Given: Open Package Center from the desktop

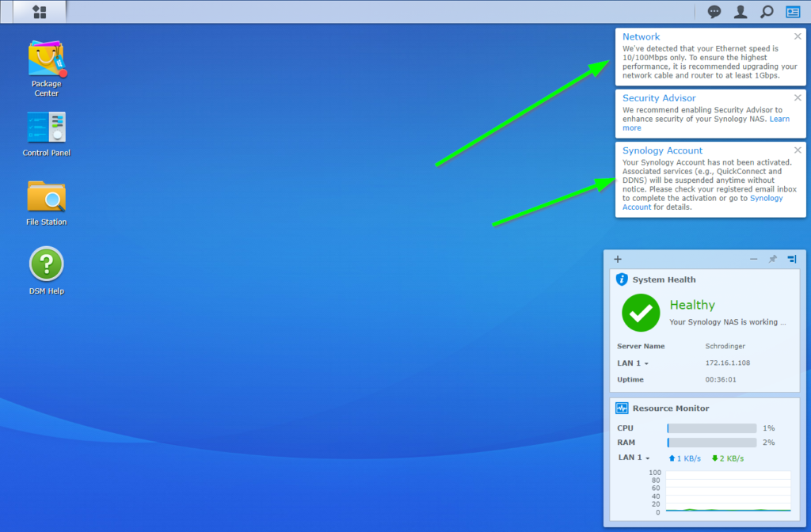Looking at the screenshot, I should point(47,68).
